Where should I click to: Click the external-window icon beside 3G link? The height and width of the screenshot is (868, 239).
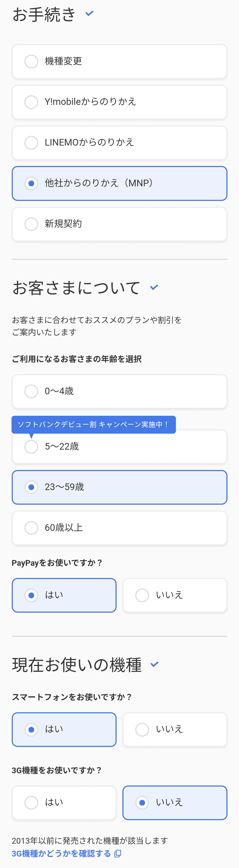tap(118, 854)
